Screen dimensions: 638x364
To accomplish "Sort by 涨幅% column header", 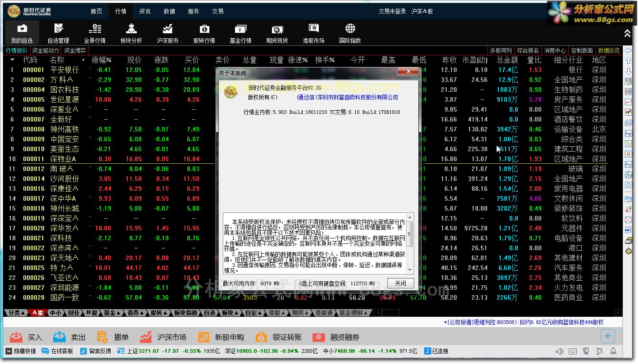I will tap(101, 60).
